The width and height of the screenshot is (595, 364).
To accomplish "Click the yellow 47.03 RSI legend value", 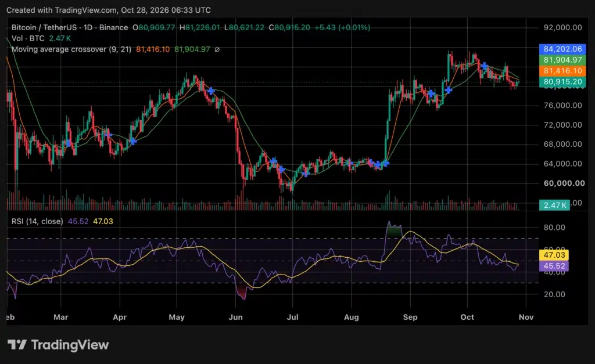I will pos(103,221).
